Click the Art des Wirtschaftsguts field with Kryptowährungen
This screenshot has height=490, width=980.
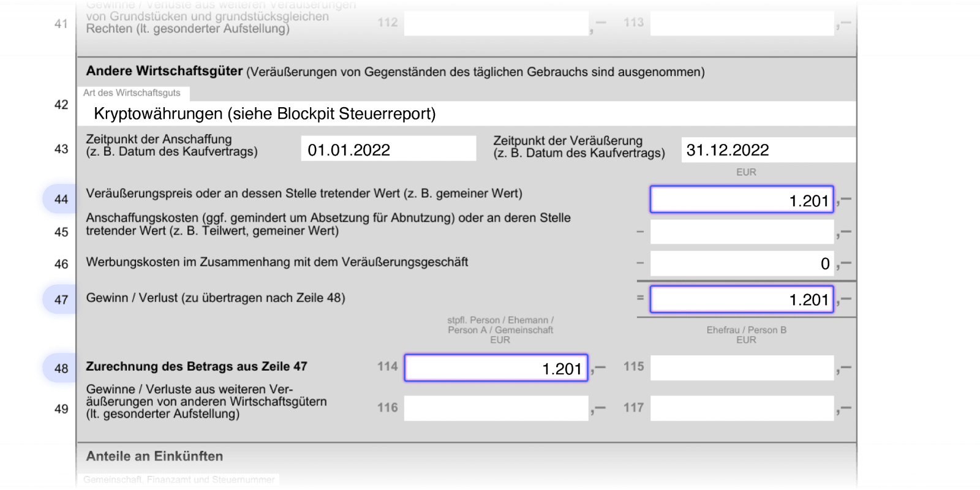point(467,114)
